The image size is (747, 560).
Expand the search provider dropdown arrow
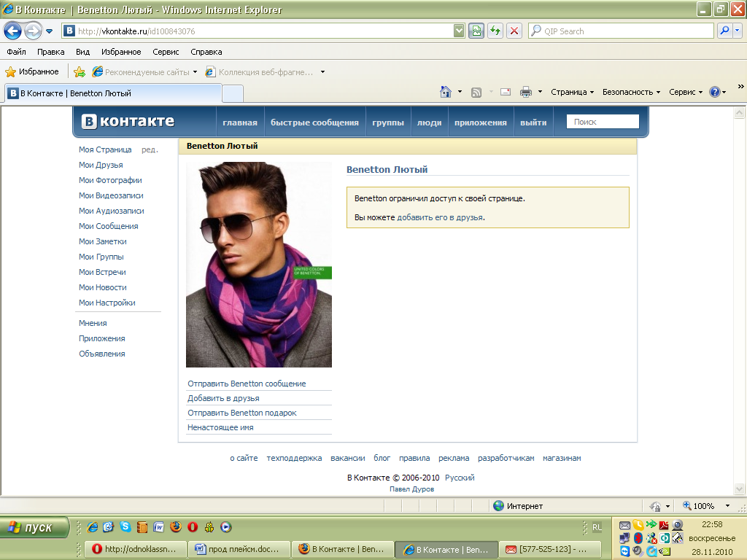pyautogui.click(x=737, y=31)
